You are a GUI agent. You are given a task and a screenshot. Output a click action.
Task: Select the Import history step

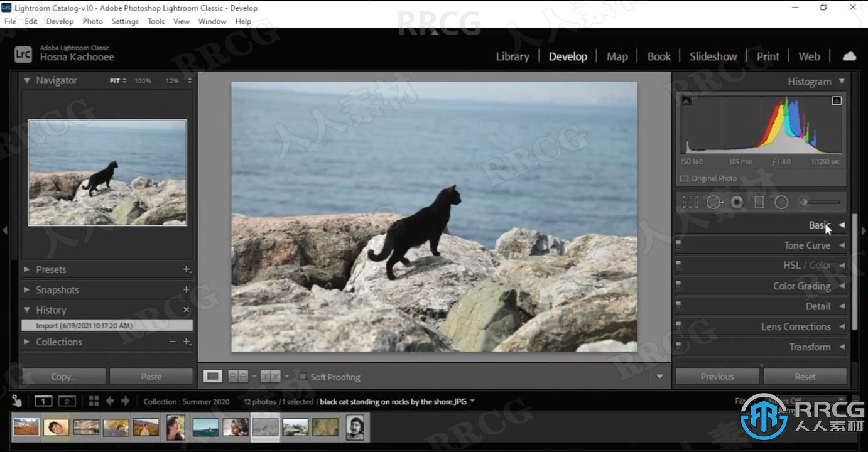(x=107, y=325)
